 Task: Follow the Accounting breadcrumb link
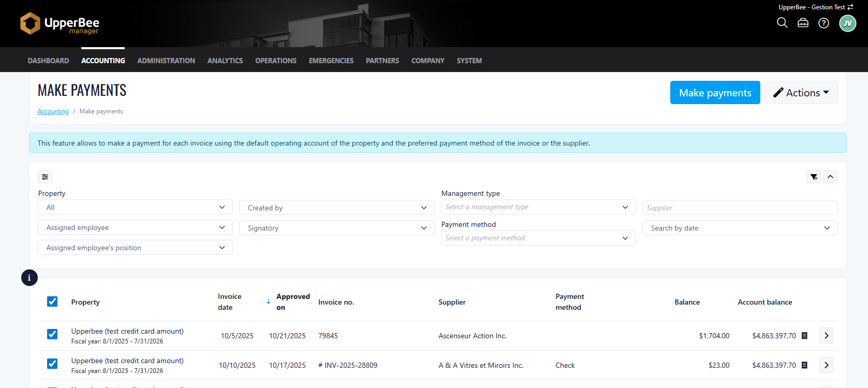pos(53,111)
